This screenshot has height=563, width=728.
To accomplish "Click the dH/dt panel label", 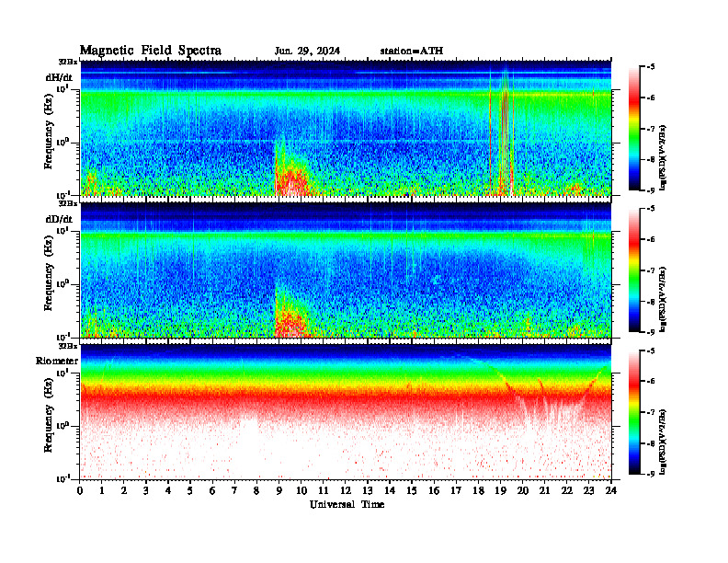I will 59,77.
